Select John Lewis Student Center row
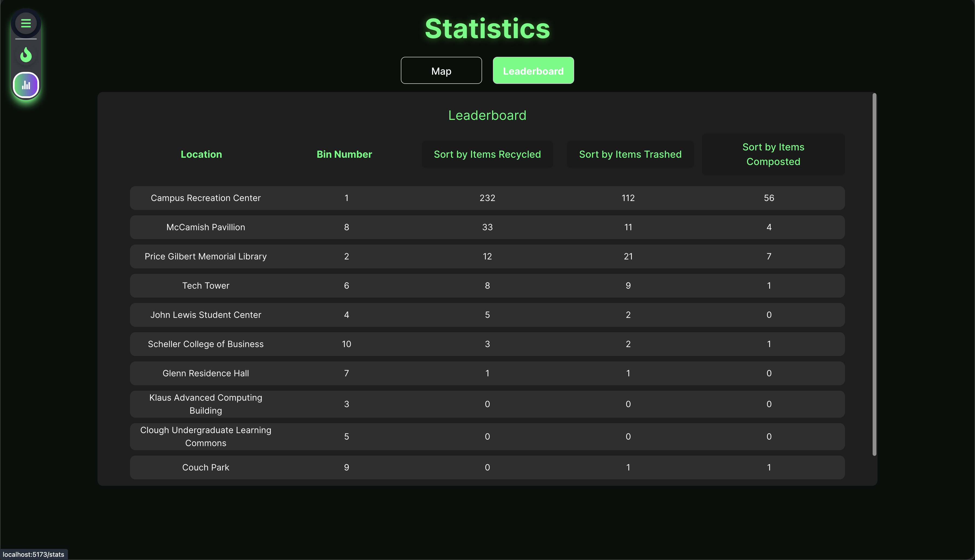The height and width of the screenshot is (560, 975). [x=206, y=315]
